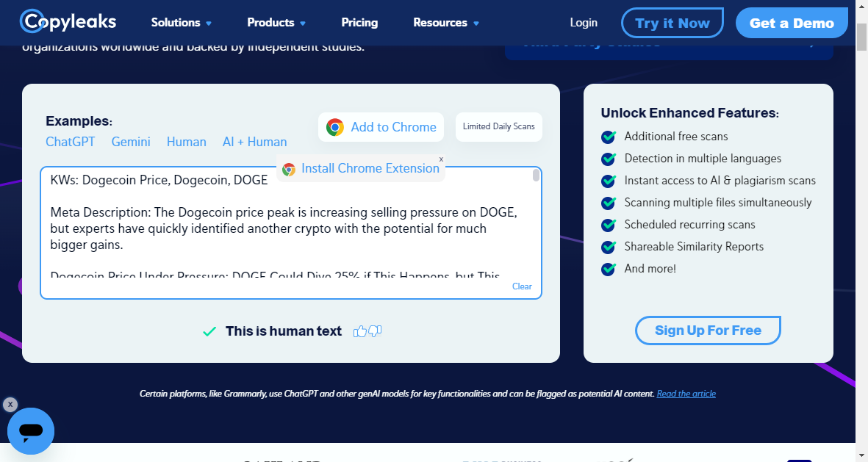868x462 pixels.
Task: Close the Install Chrome Extension popup
Action: click(441, 159)
